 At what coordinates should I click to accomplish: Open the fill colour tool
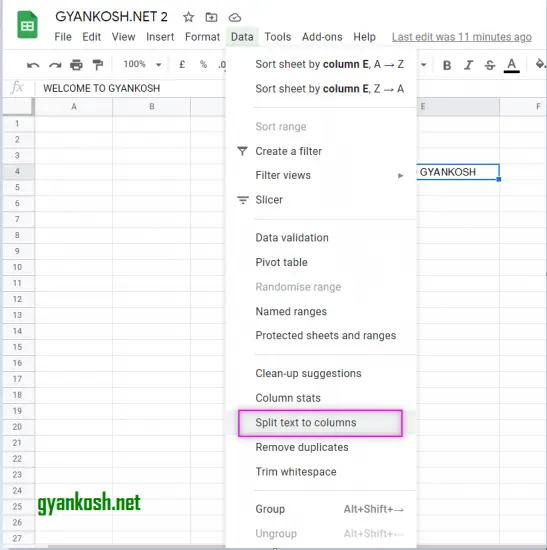[540, 64]
